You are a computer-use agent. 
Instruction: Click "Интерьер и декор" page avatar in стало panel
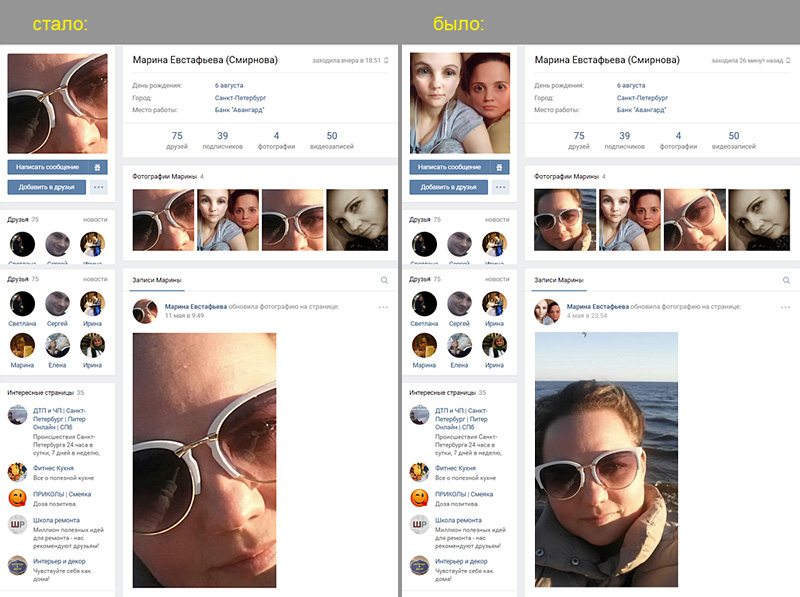pos(17,565)
